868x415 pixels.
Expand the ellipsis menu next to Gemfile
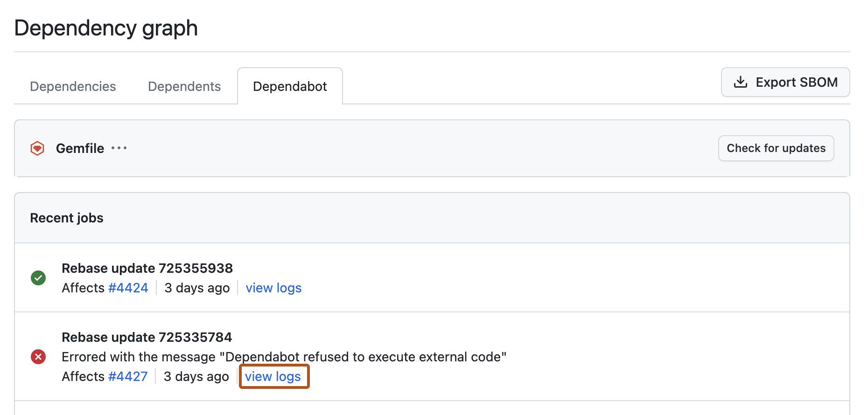(119, 148)
